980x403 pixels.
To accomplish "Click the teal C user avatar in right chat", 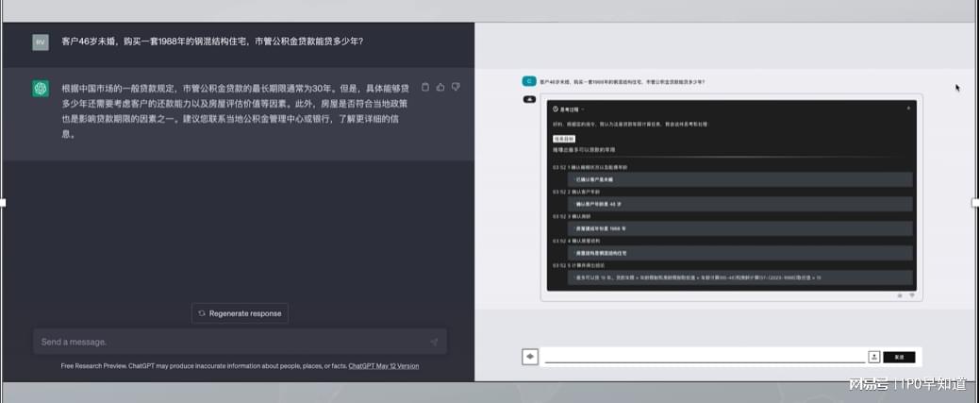I will (529, 81).
